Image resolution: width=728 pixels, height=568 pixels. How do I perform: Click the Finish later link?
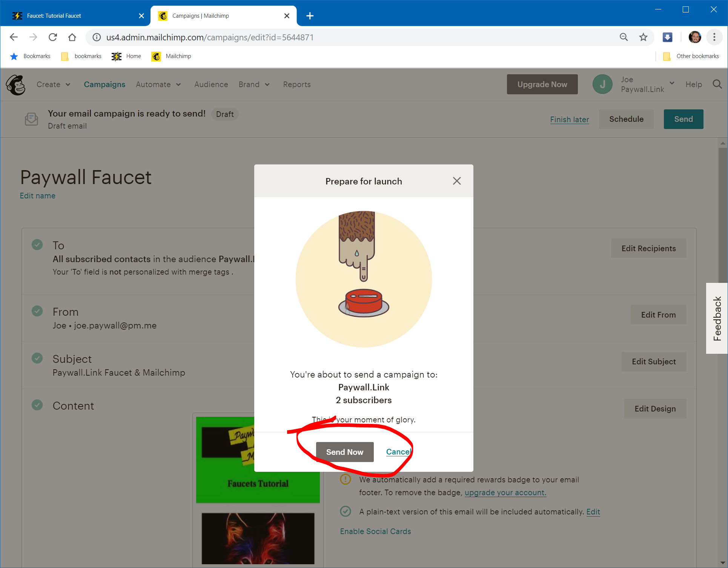pos(570,120)
